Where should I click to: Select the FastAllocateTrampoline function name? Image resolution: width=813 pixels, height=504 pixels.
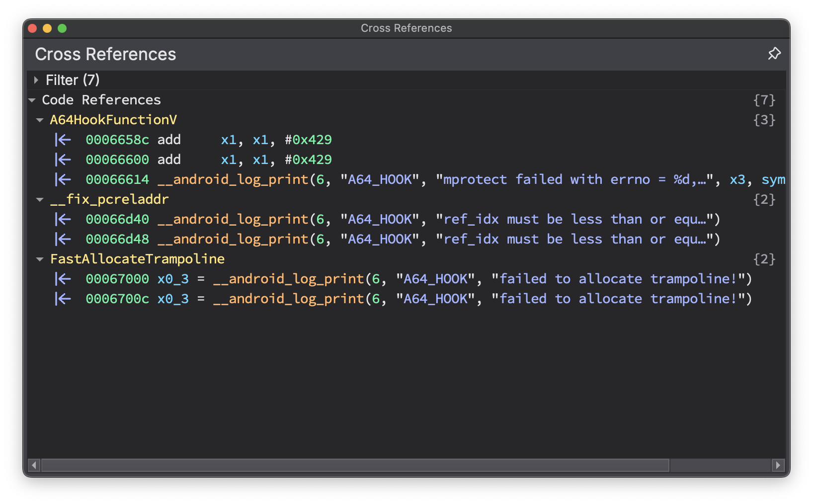point(137,259)
